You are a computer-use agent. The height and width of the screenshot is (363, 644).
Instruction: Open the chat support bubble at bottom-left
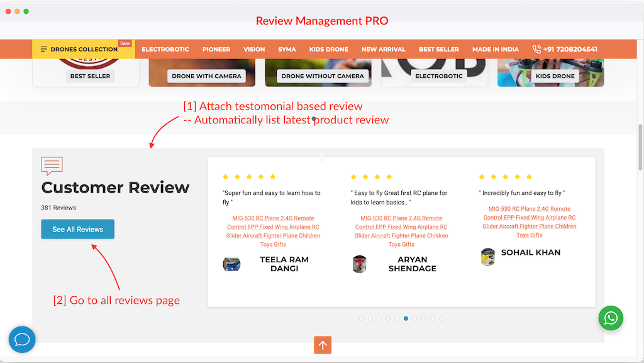[22, 340]
